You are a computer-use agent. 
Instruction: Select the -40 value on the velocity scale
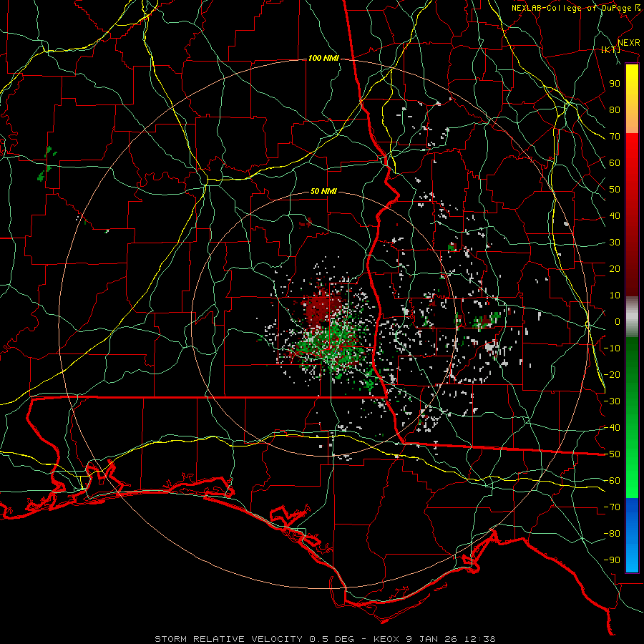click(612, 428)
